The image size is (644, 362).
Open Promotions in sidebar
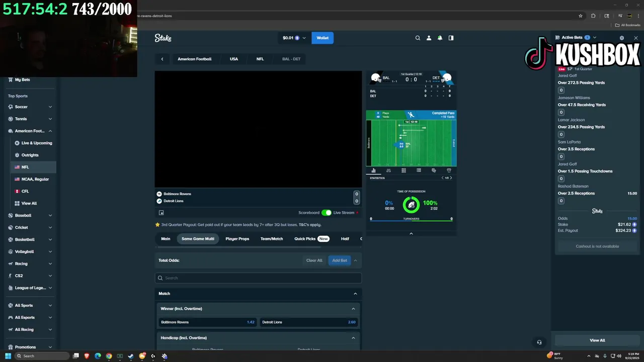[x=25, y=347]
